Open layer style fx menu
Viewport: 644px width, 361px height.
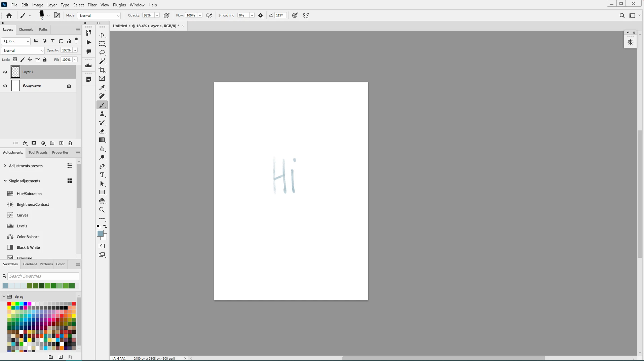tap(25, 143)
